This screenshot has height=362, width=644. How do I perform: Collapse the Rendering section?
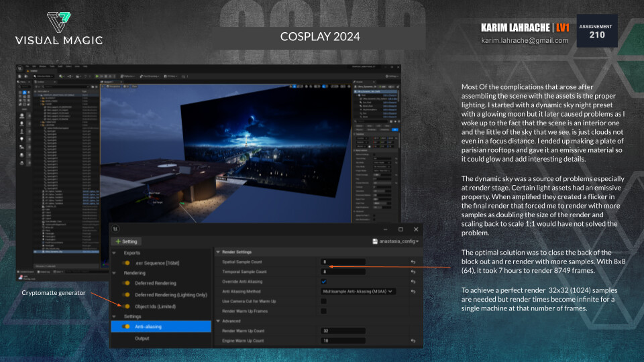click(x=115, y=273)
